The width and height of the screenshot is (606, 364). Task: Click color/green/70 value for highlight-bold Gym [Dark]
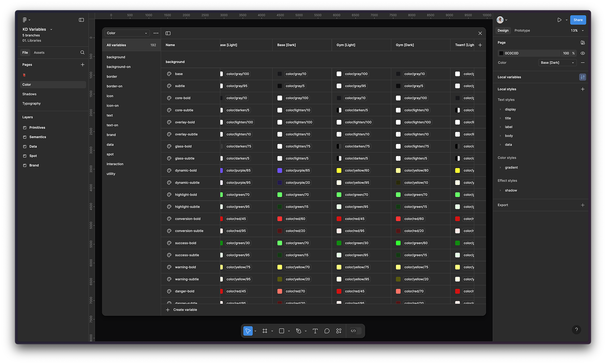416,195
